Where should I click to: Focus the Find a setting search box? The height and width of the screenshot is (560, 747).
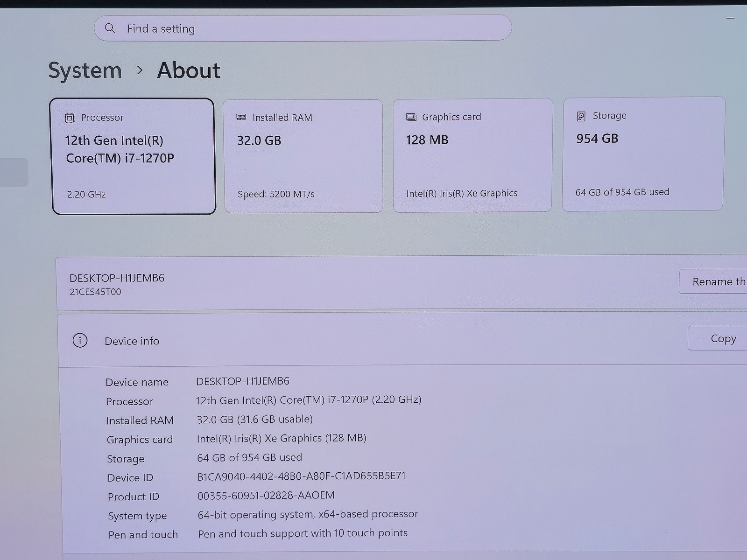click(303, 28)
